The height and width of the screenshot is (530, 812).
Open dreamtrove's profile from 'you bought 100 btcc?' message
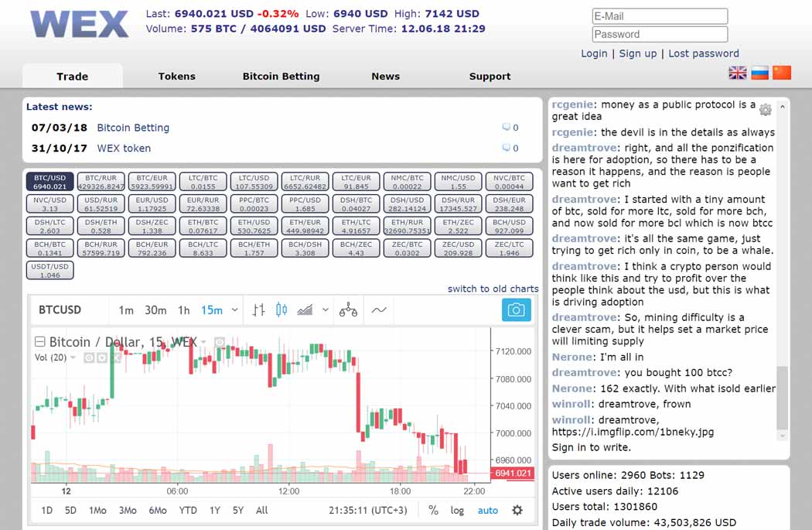pyautogui.click(x=584, y=372)
